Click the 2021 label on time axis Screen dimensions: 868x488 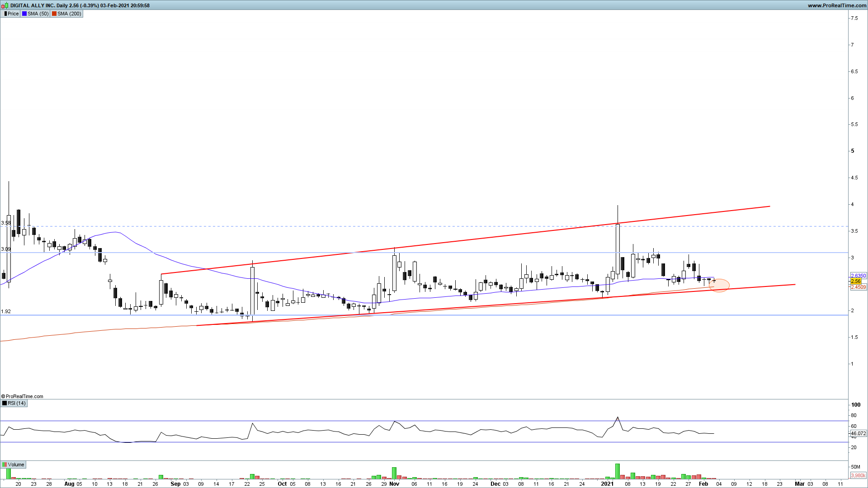(x=607, y=483)
